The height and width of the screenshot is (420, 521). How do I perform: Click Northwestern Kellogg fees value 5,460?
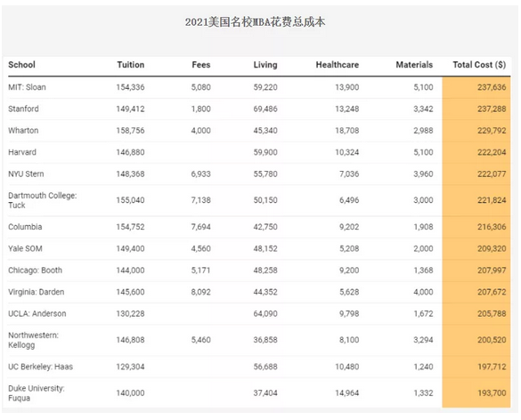(x=200, y=340)
